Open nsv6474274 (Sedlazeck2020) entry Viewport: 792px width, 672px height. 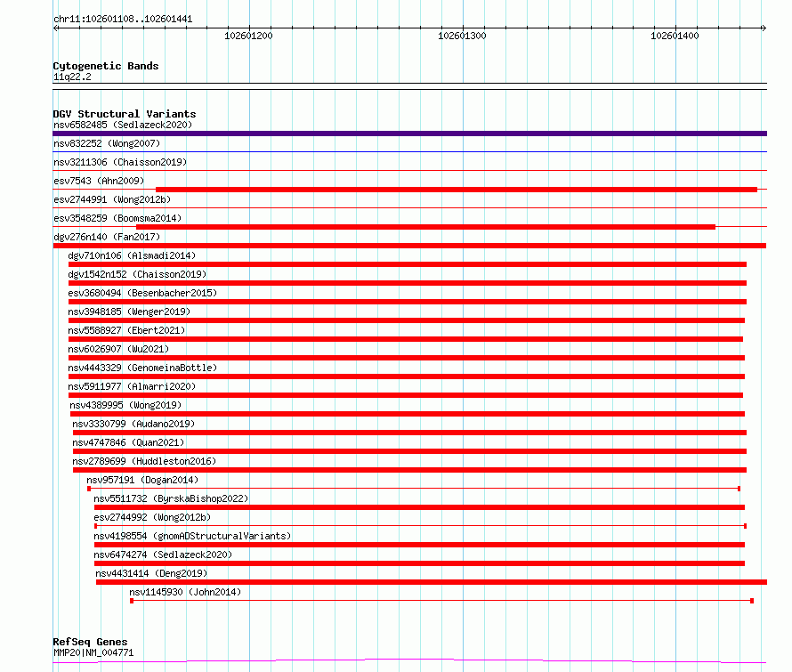coord(163,555)
